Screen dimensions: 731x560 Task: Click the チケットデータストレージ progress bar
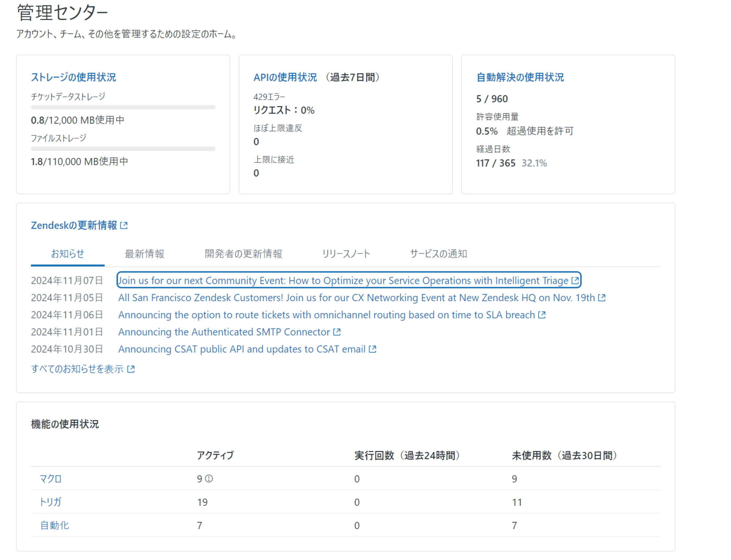tap(123, 107)
